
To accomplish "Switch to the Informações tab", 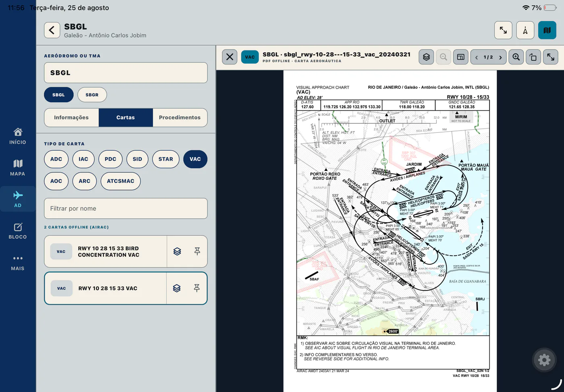I will (71, 118).
